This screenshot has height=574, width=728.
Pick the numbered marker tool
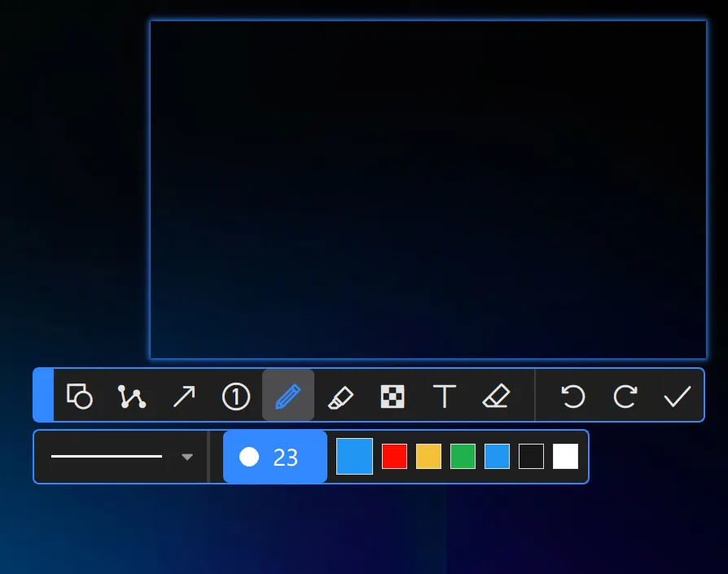point(236,397)
